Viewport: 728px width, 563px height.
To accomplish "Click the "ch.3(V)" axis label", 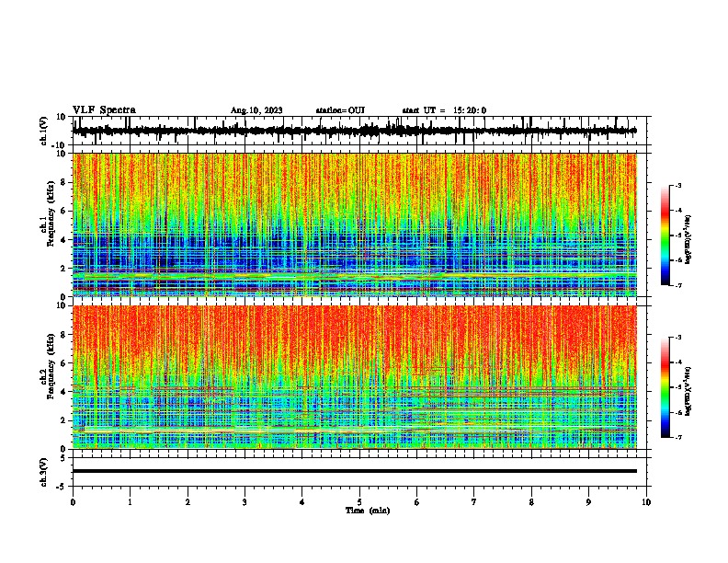I will coord(44,472).
